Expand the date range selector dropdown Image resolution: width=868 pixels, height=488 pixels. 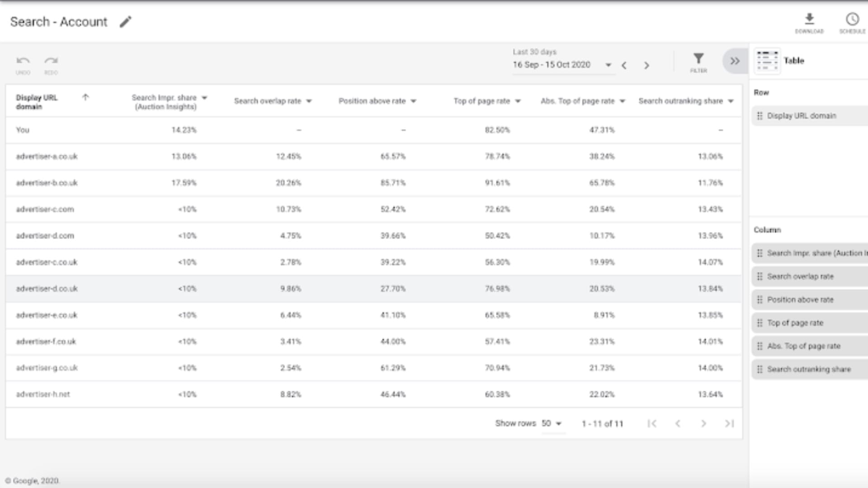pyautogui.click(x=609, y=65)
